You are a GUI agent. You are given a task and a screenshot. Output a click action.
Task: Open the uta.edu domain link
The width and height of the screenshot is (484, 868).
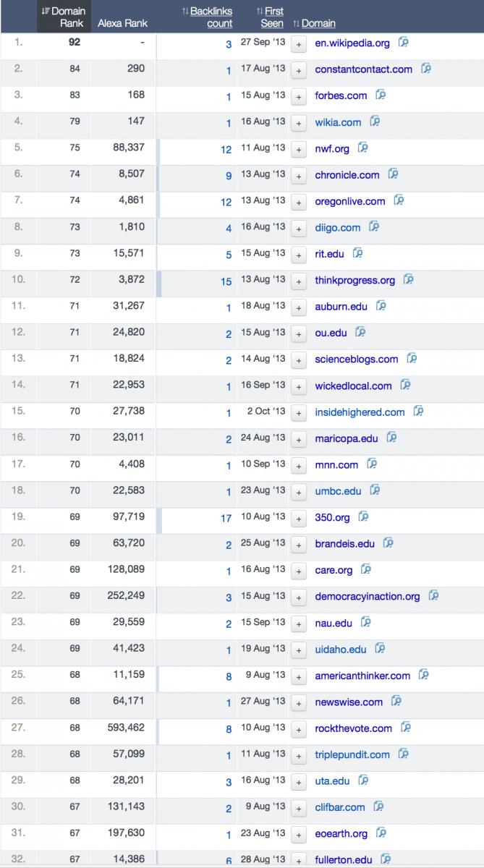[x=333, y=781]
